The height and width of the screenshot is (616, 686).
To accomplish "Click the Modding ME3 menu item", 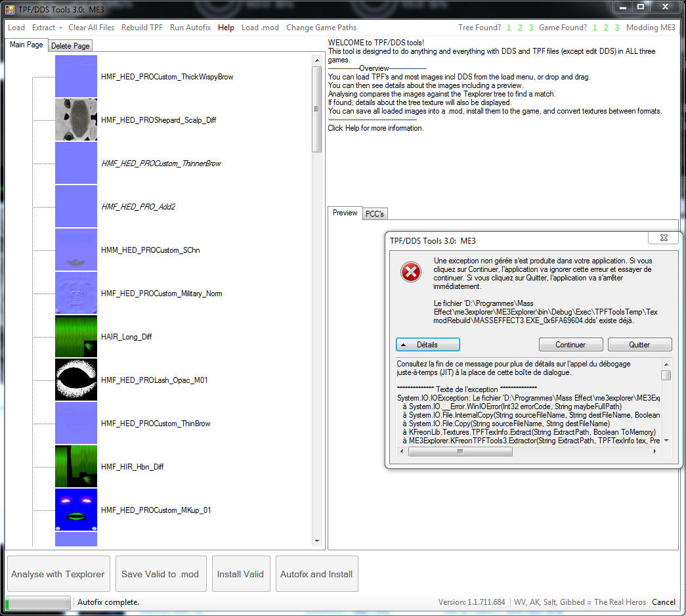I will tap(651, 28).
